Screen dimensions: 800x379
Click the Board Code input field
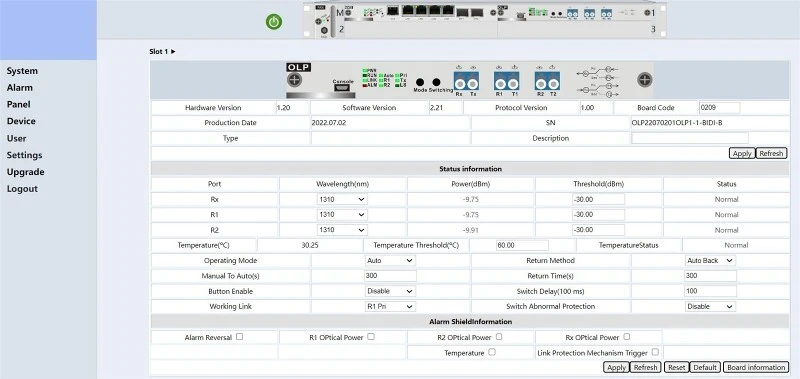[719, 108]
